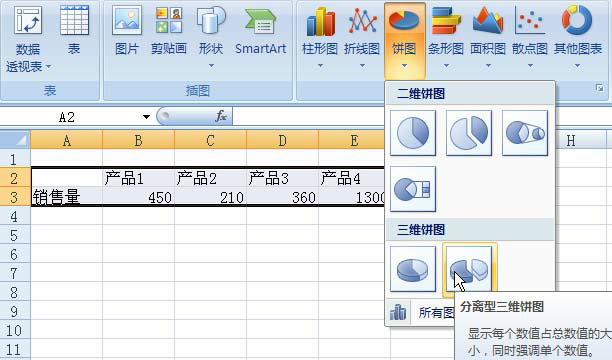Select row 10 header
The height and width of the screenshot is (360, 612).
15,330
